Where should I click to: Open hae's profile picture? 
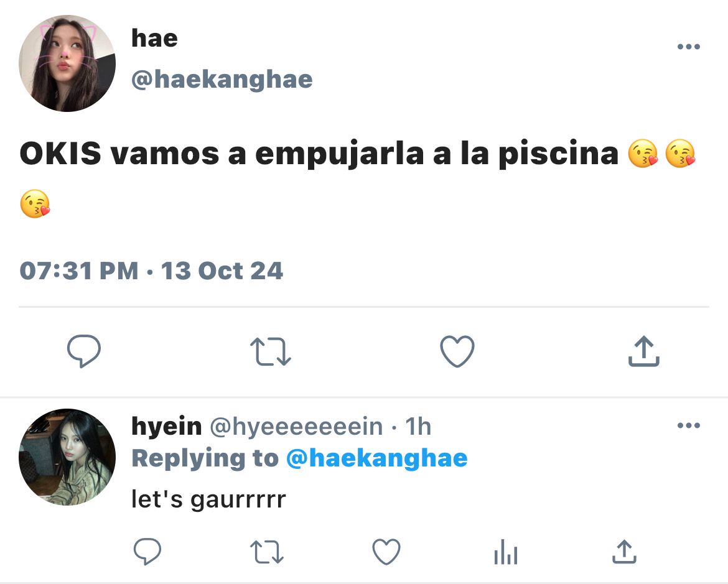(67, 63)
